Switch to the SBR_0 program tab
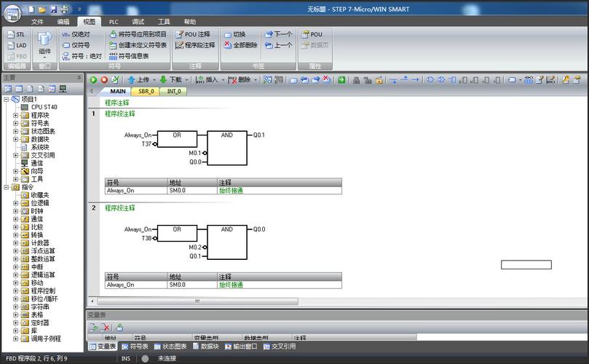 (x=147, y=92)
